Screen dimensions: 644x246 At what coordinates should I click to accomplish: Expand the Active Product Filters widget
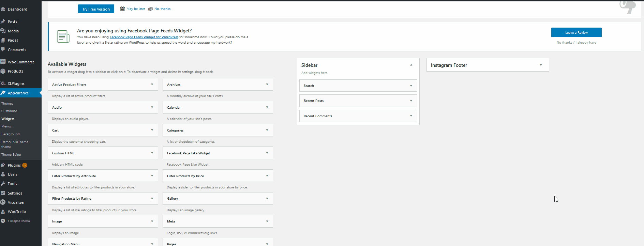(152, 84)
